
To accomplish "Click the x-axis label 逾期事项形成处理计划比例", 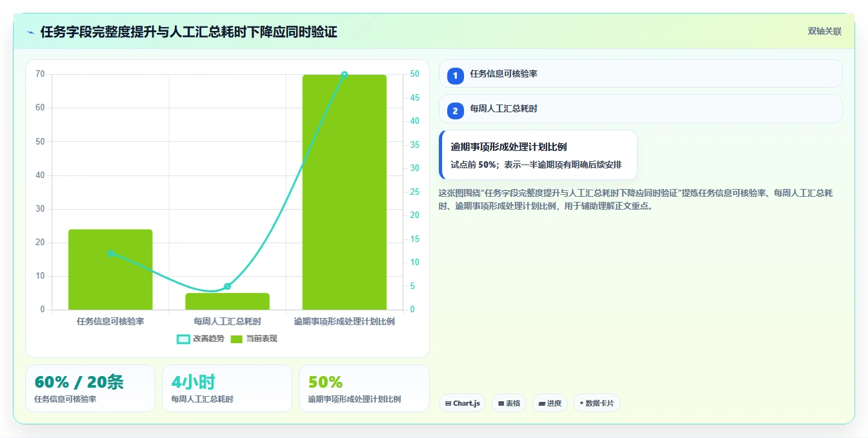I will tap(344, 321).
